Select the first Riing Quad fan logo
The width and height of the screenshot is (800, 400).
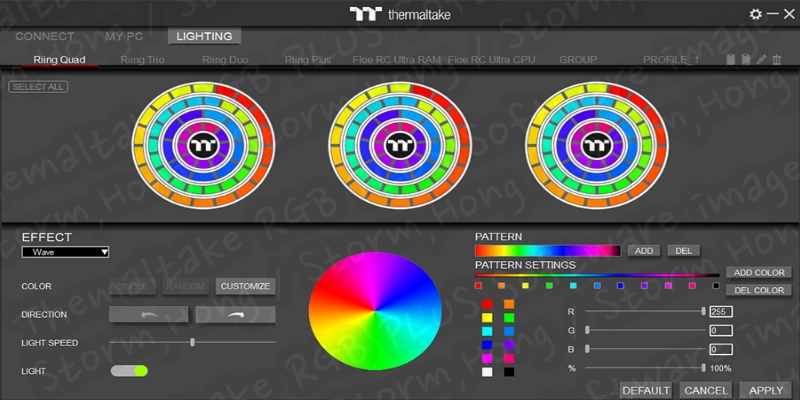coord(204,145)
